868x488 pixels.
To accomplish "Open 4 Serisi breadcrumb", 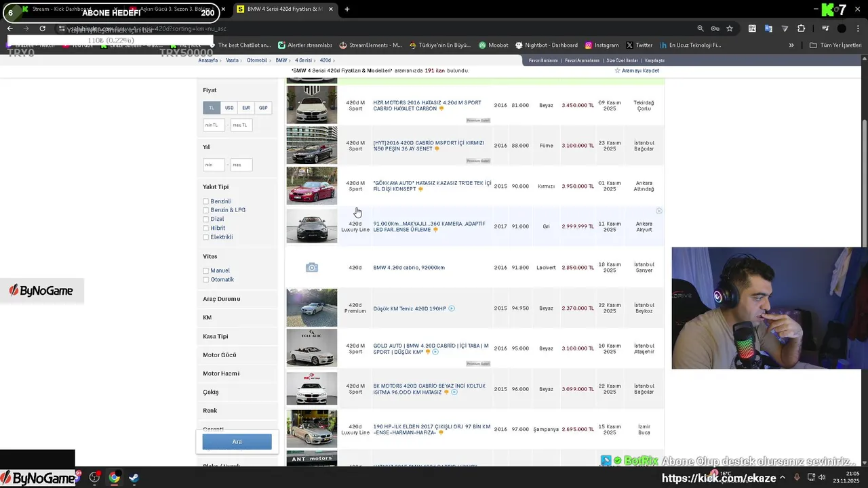I will click(x=303, y=60).
